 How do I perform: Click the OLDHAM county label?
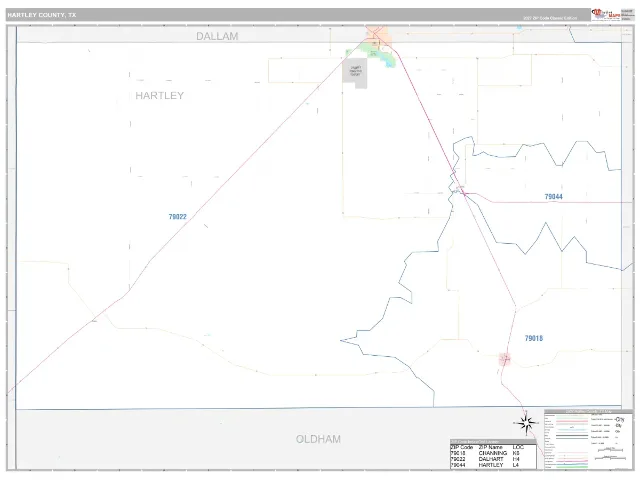pyautogui.click(x=318, y=439)
